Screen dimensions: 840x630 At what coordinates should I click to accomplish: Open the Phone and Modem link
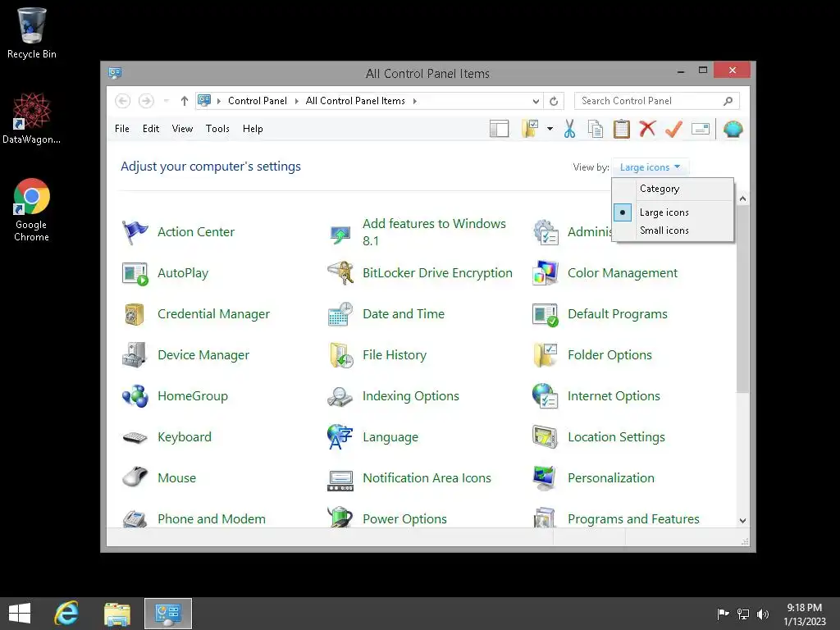(x=211, y=519)
